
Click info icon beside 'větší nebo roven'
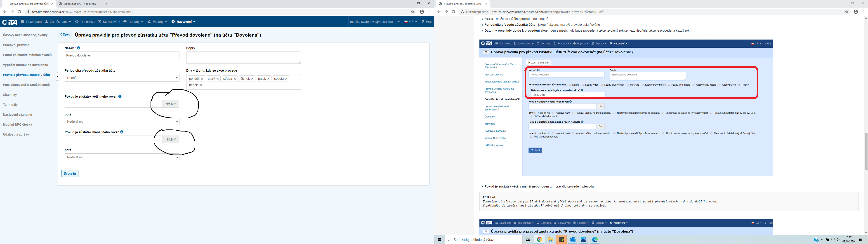[x=120, y=96]
